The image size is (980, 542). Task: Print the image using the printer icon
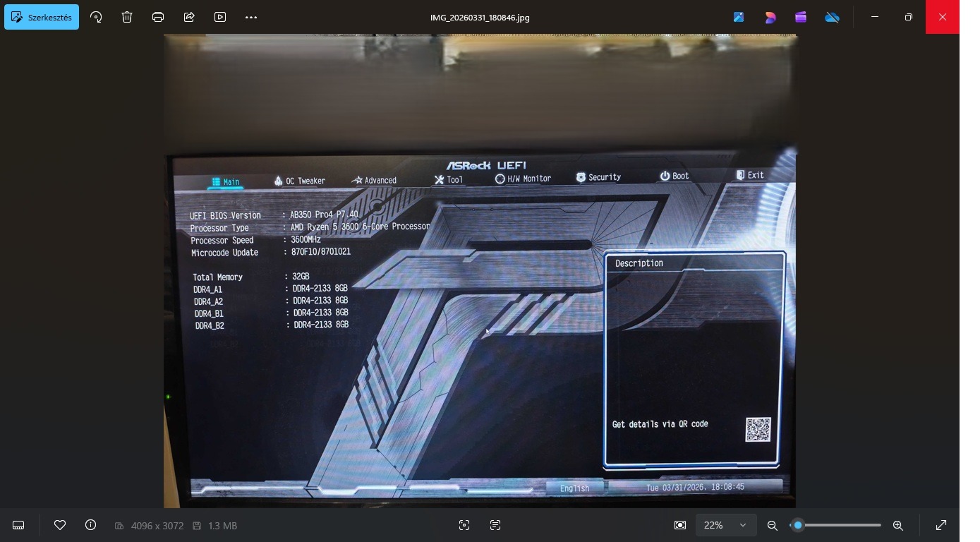click(158, 17)
